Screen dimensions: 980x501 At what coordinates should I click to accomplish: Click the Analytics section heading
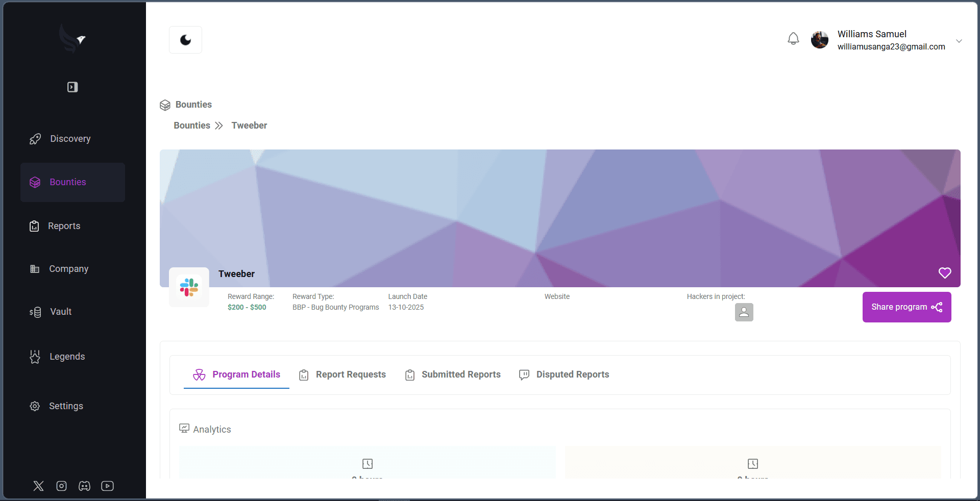click(212, 430)
